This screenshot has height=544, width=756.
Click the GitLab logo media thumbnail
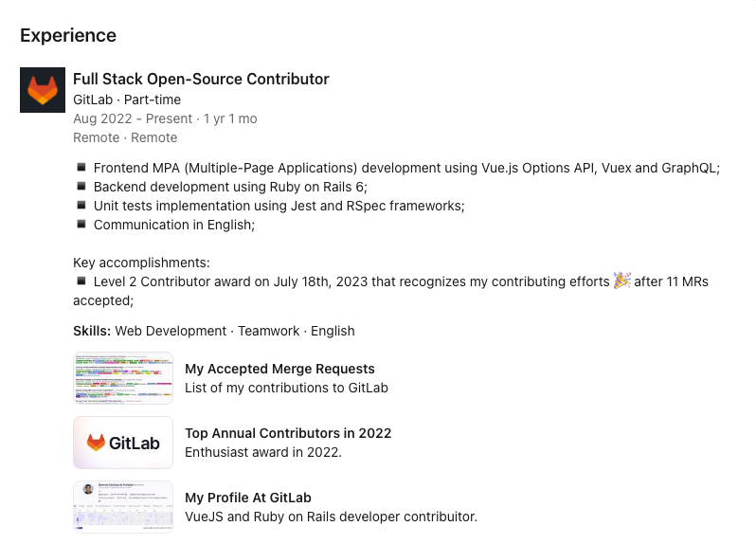(x=123, y=443)
